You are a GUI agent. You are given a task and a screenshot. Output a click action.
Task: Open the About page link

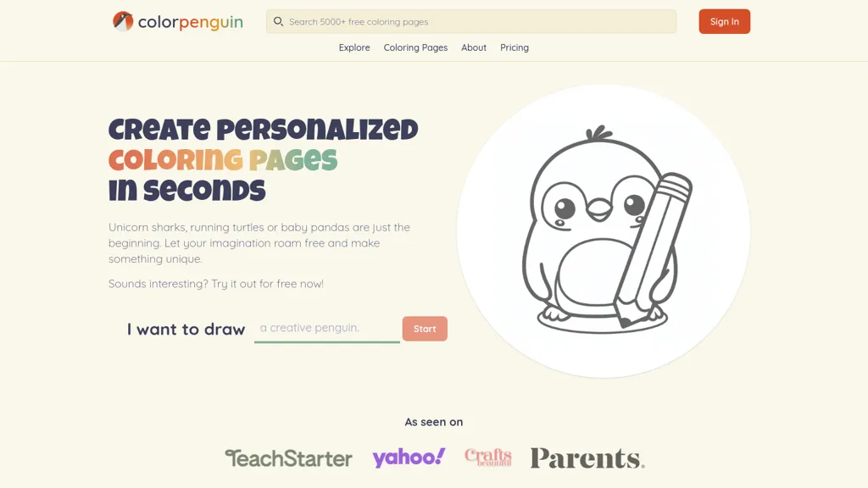(x=474, y=47)
